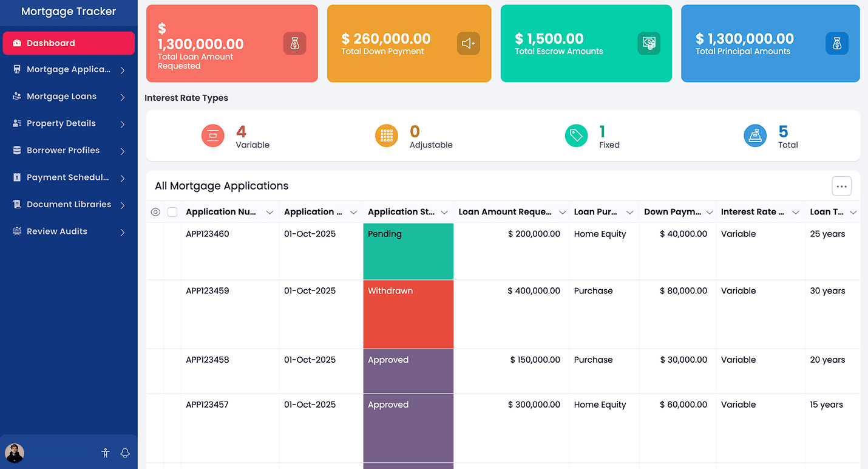This screenshot has height=469, width=868.
Task: Click the user profile avatar thumbnail
Action: [15, 453]
